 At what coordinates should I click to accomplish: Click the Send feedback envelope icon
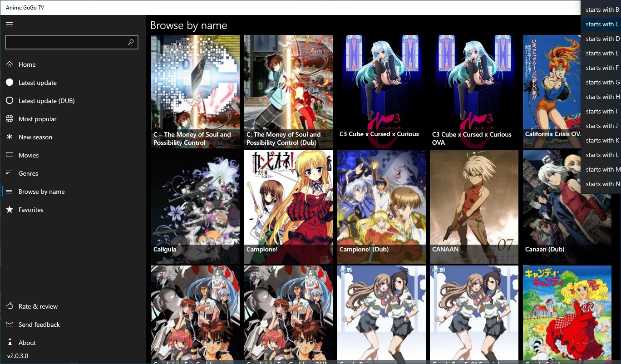point(10,325)
